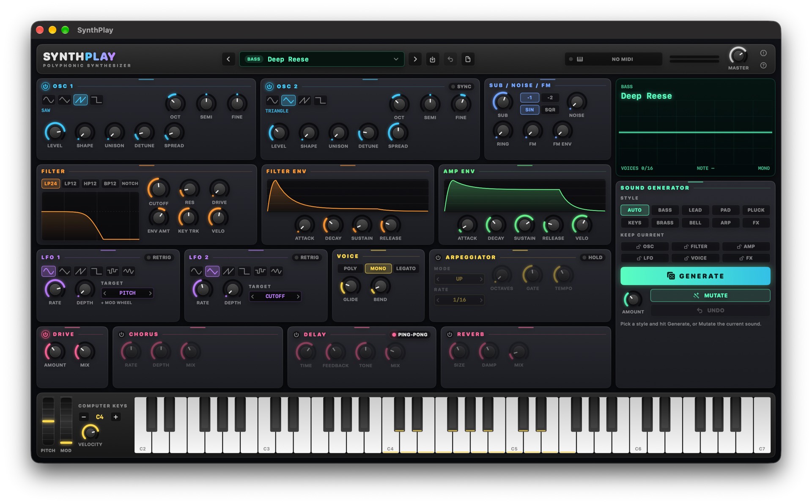Click the Filter CUTOFF knob
The width and height of the screenshot is (812, 504).
159,189
